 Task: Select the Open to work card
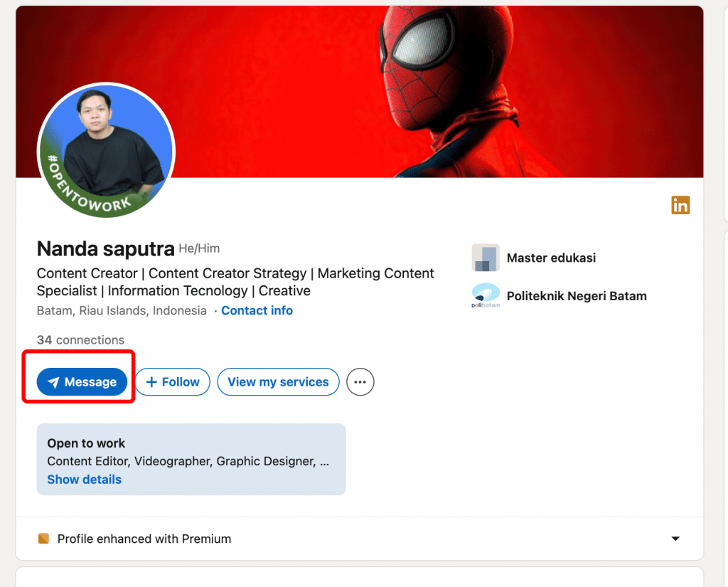pyautogui.click(x=191, y=459)
